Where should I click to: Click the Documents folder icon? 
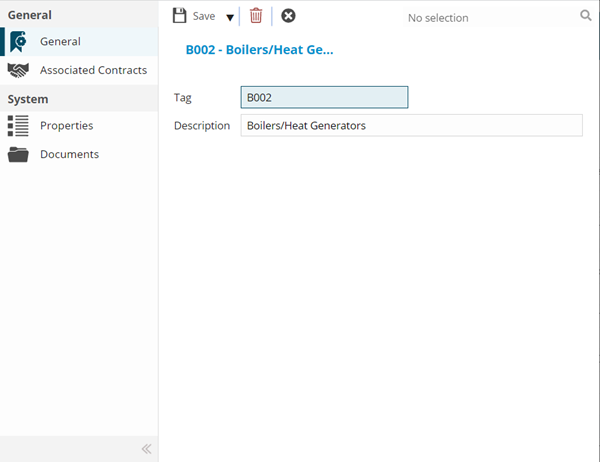[x=18, y=154]
